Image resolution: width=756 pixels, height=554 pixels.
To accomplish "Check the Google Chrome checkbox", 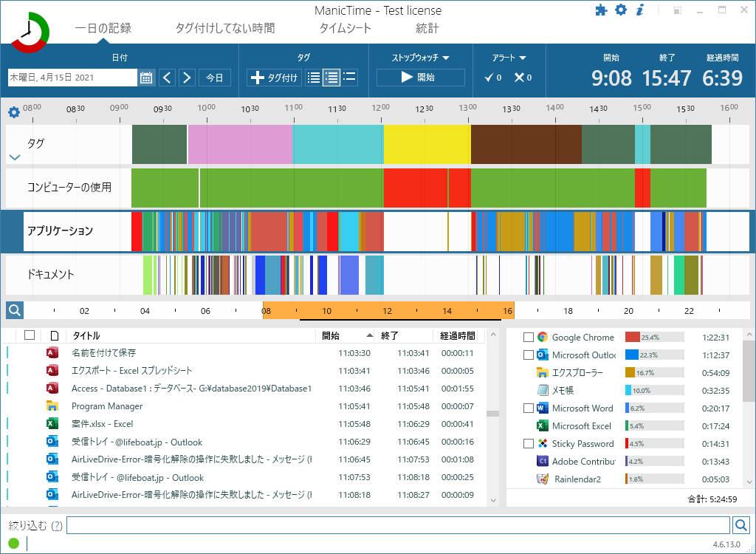I will pyautogui.click(x=528, y=338).
